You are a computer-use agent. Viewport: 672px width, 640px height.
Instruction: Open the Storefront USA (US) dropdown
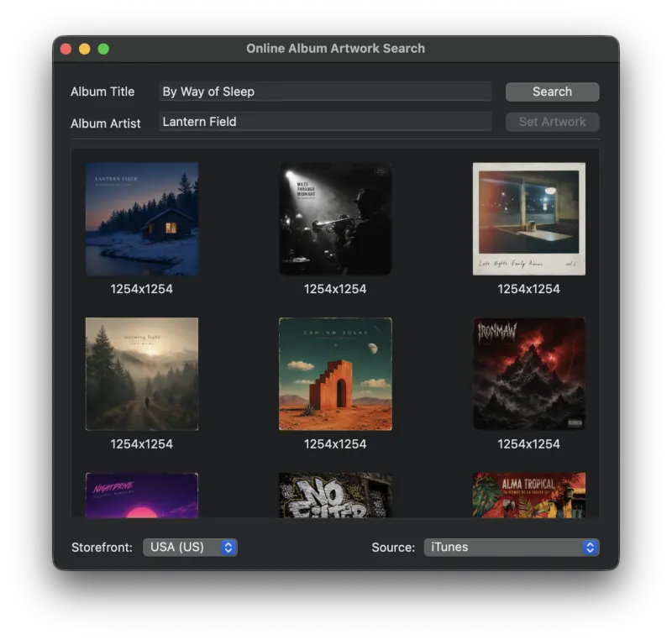(x=190, y=547)
